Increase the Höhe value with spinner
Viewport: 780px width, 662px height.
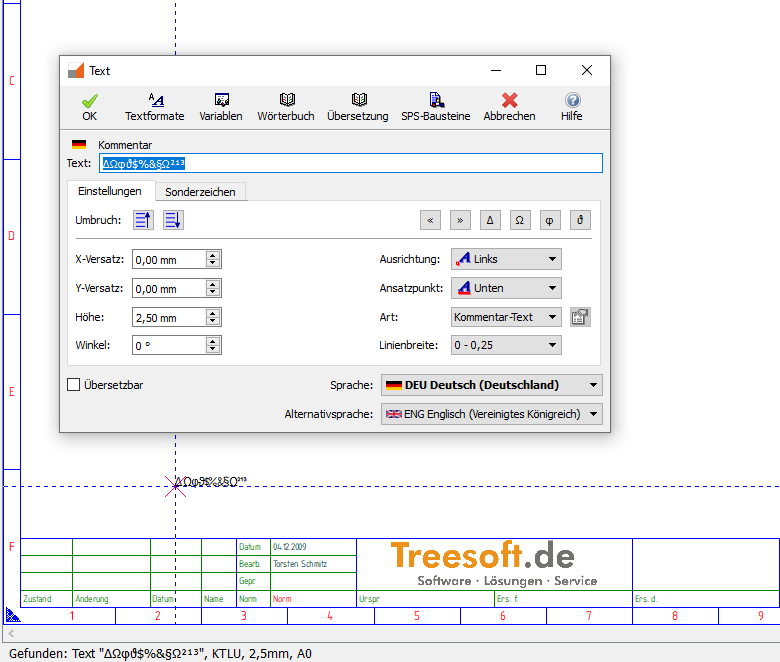[213, 313]
